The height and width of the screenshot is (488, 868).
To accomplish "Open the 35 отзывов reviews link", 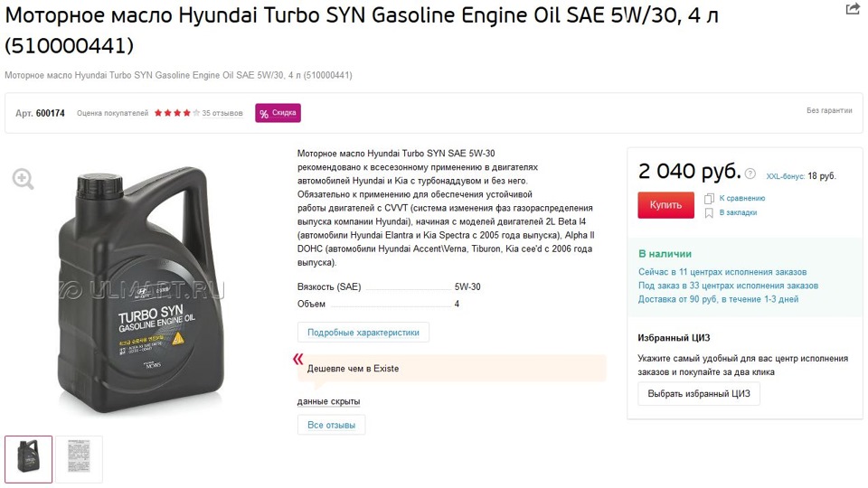I will tap(222, 113).
